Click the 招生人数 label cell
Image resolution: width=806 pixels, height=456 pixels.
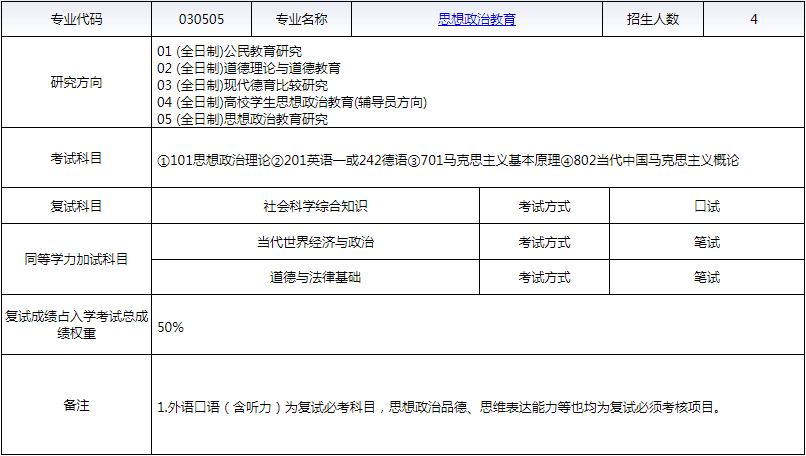[x=653, y=19]
